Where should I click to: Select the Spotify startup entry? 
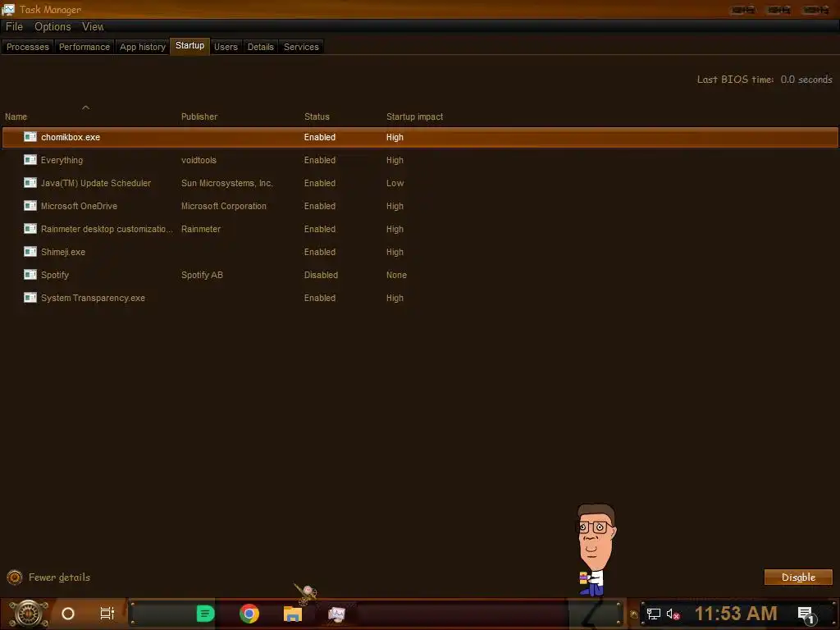point(420,275)
